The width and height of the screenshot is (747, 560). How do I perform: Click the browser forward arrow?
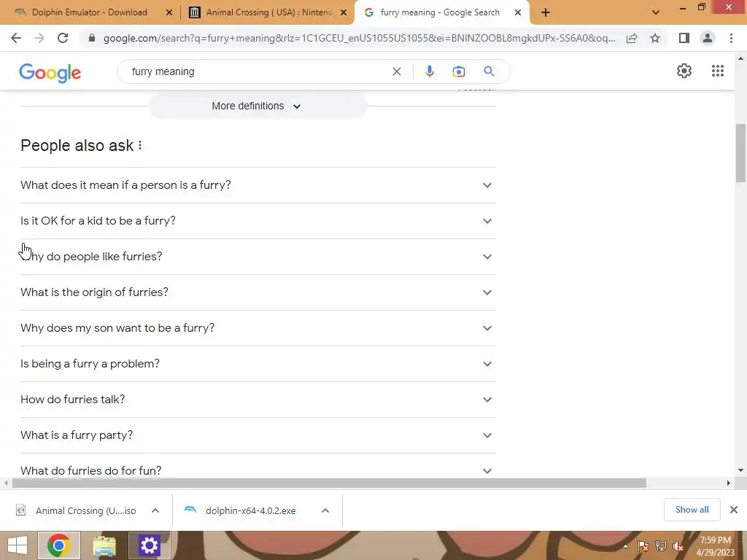click(39, 38)
